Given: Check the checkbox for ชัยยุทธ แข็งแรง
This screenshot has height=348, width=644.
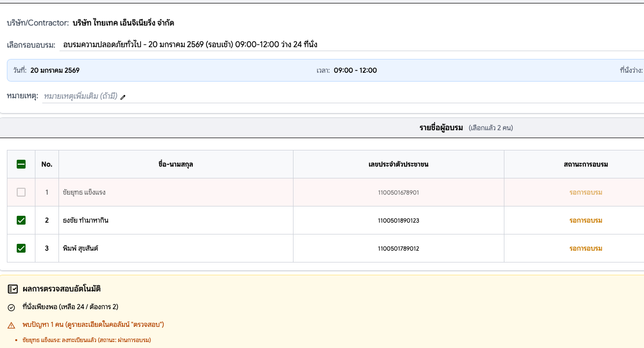Looking at the screenshot, I should [21, 192].
